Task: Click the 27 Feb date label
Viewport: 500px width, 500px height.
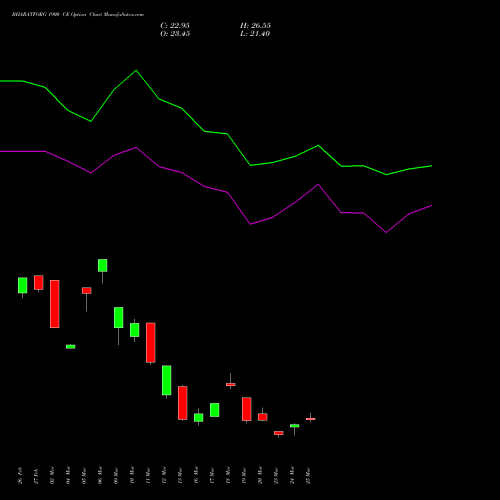Action: point(36,476)
